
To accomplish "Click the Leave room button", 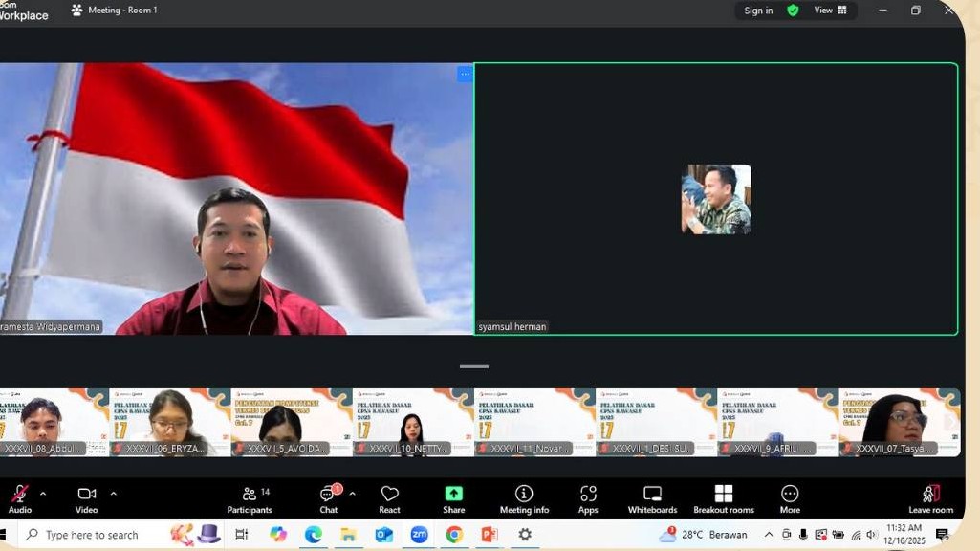I will coord(930,498).
